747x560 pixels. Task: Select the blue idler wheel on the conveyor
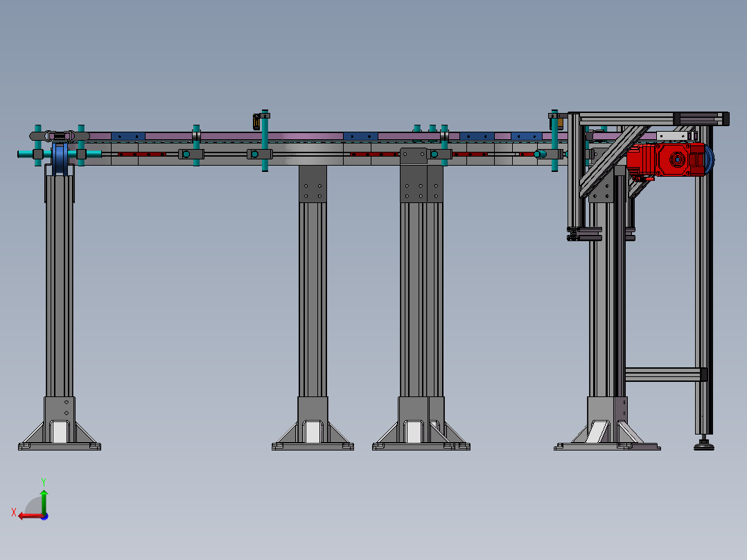pos(60,159)
